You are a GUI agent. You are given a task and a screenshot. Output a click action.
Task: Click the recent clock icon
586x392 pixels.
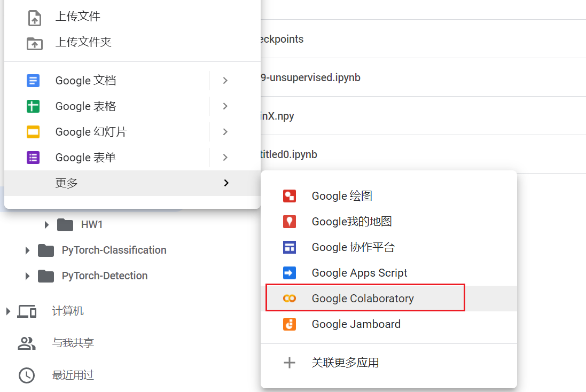click(x=27, y=375)
